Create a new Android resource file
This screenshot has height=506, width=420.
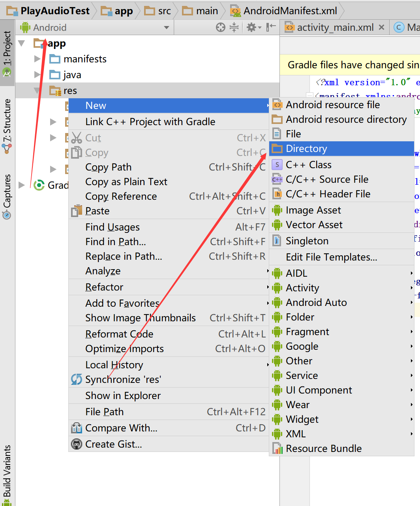pyautogui.click(x=333, y=105)
